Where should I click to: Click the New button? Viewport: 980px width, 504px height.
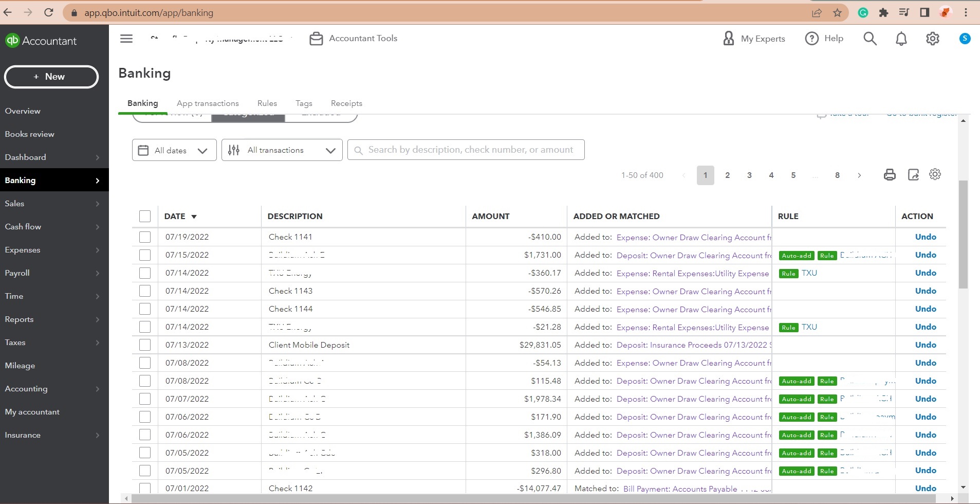click(51, 77)
